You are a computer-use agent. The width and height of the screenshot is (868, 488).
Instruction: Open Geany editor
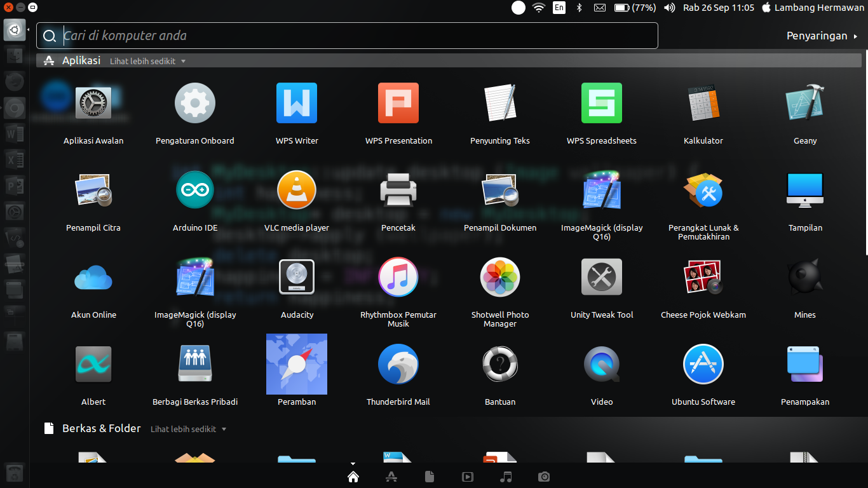805,102
